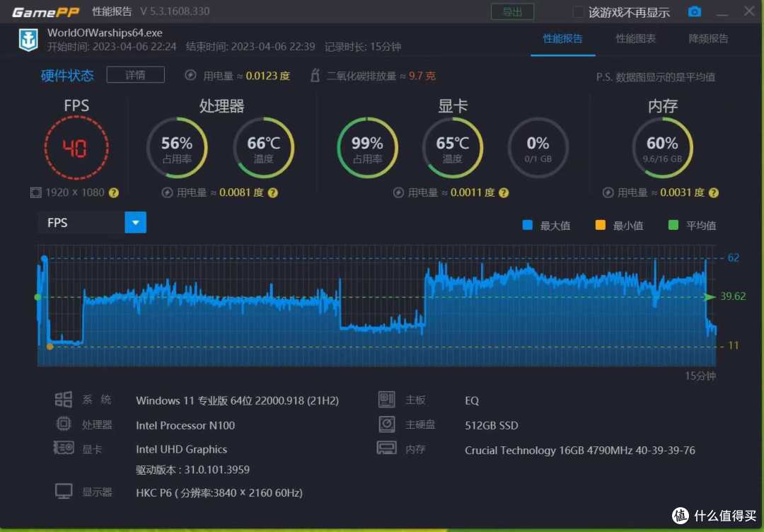Click the memory power meter icon
This screenshot has height=532, width=764.
coord(608,193)
